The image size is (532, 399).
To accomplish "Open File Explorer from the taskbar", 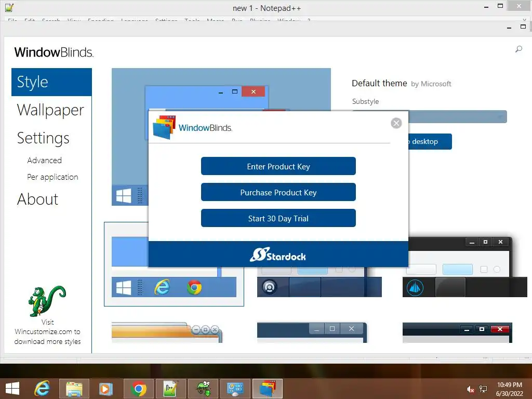I will (x=74, y=389).
